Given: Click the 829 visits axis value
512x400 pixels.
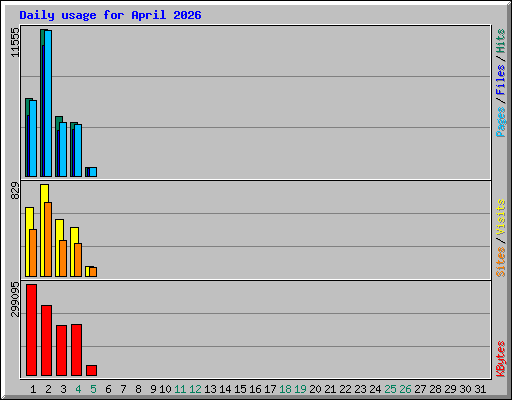Looking at the screenshot, I should [15, 191].
